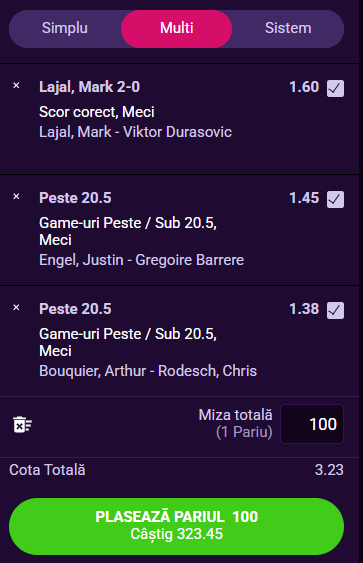Screen dimensions: 363x563
Task: Select the Multi tab
Action: pos(177,28)
